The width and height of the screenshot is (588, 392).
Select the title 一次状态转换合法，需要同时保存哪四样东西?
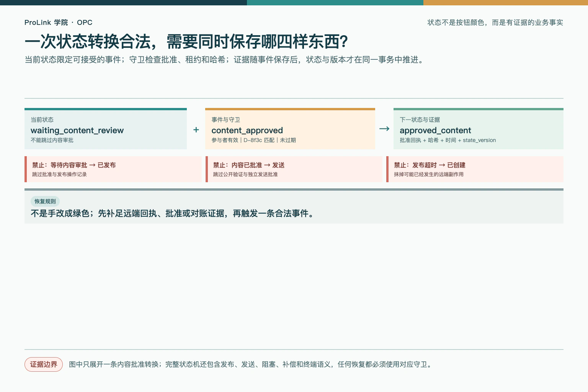pyautogui.click(x=186, y=42)
